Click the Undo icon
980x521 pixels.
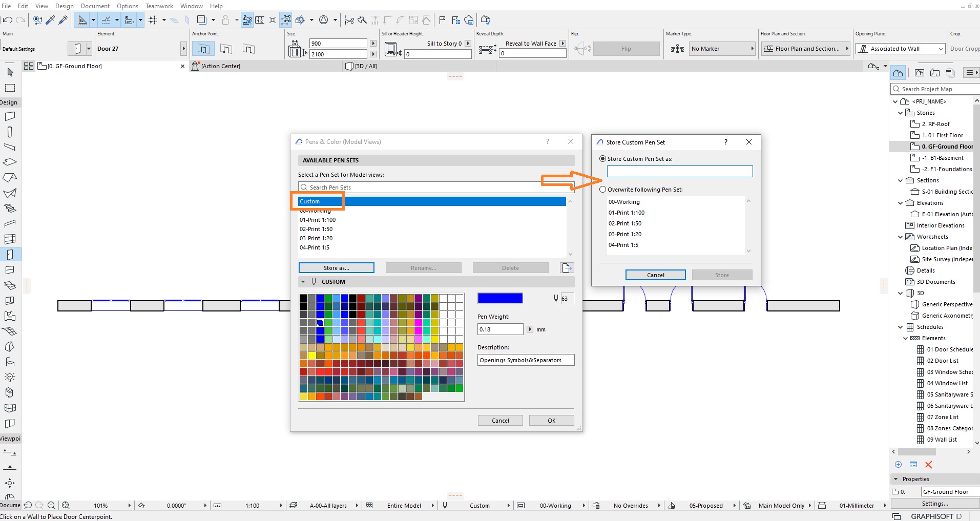[7, 20]
